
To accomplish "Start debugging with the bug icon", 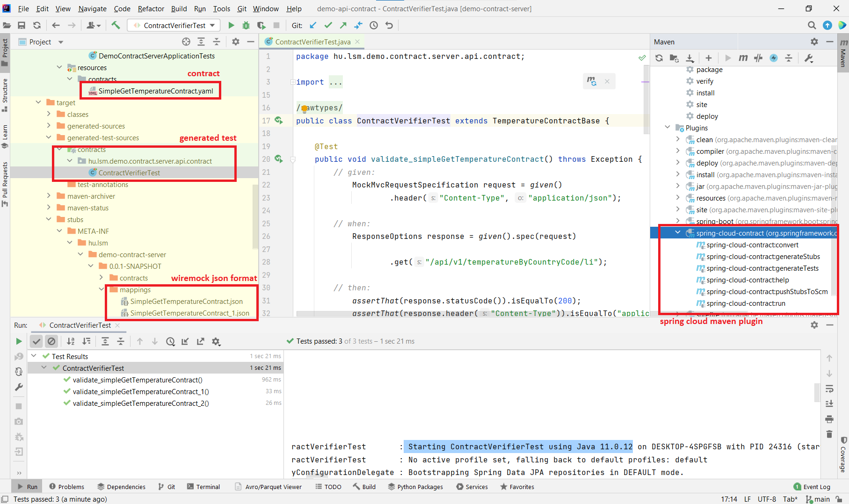I will (x=246, y=25).
